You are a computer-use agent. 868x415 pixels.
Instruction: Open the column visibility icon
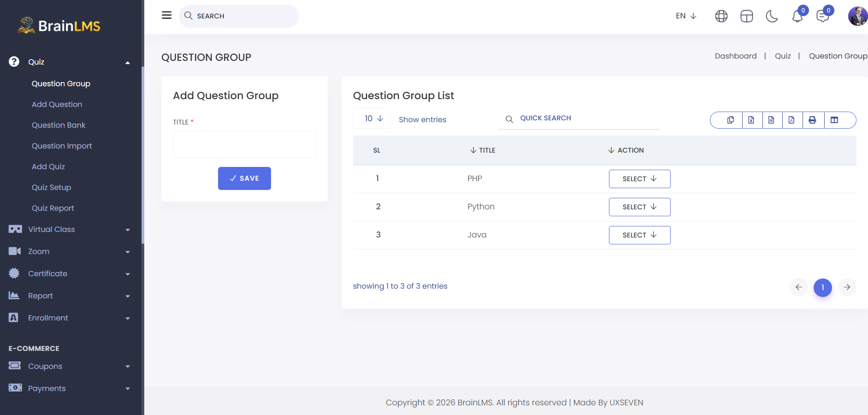point(834,120)
